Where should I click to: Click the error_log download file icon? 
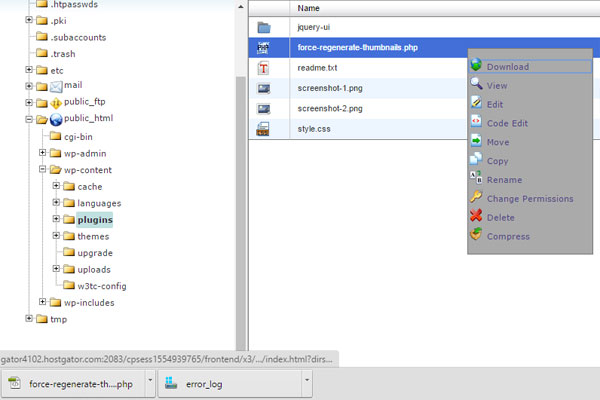(171, 383)
